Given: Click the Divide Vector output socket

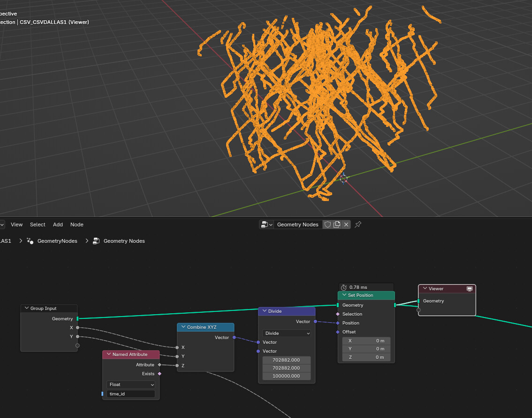Looking at the screenshot, I should click(315, 321).
